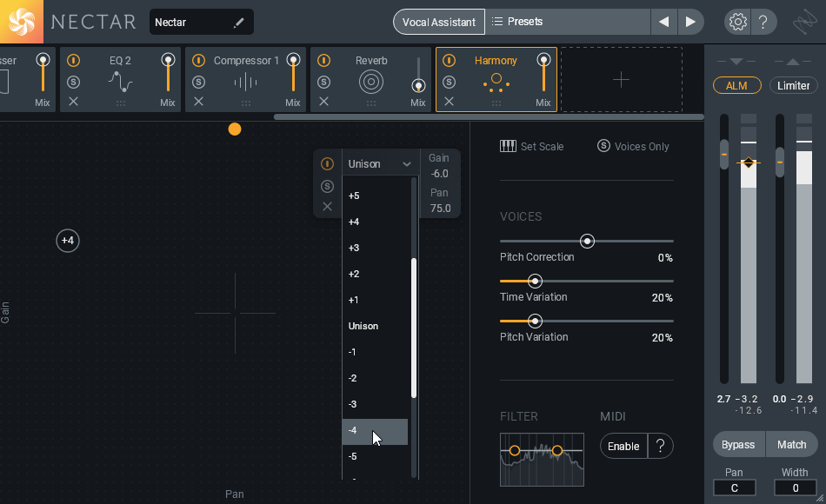This screenshot has width=826, height=504.
Task: Grab the EQ 2 module drag handle
Action: pos(121,103)
